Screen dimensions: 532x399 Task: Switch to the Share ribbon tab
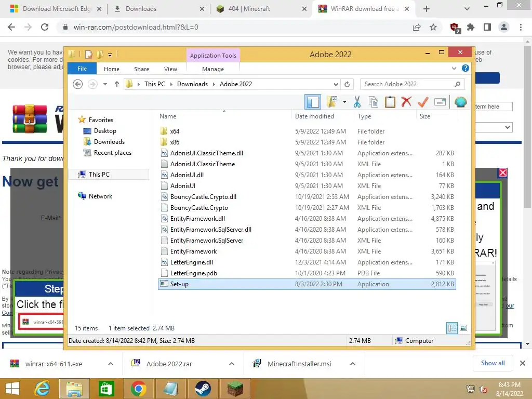pos(141,69)
